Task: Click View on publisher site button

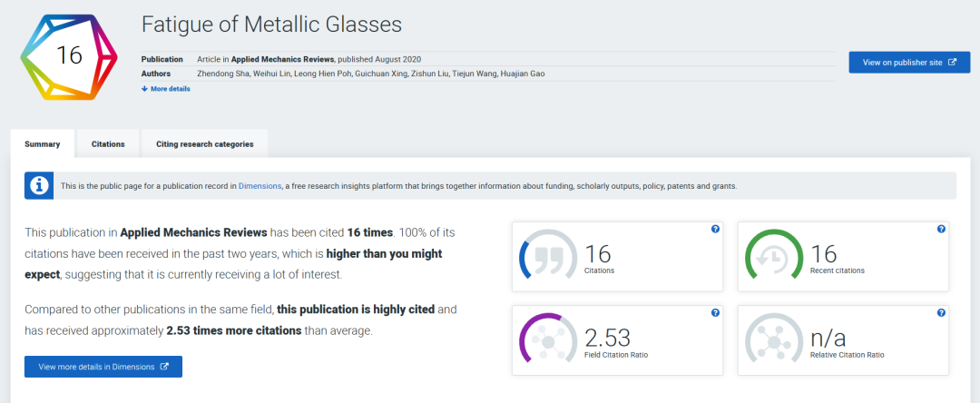Action: (908, 63)
